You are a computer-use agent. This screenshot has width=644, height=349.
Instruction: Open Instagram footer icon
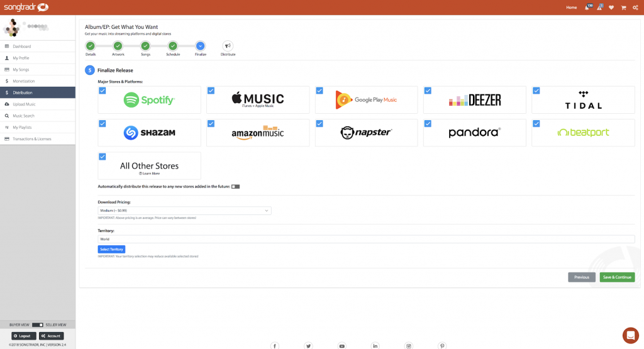coord(409,346)
